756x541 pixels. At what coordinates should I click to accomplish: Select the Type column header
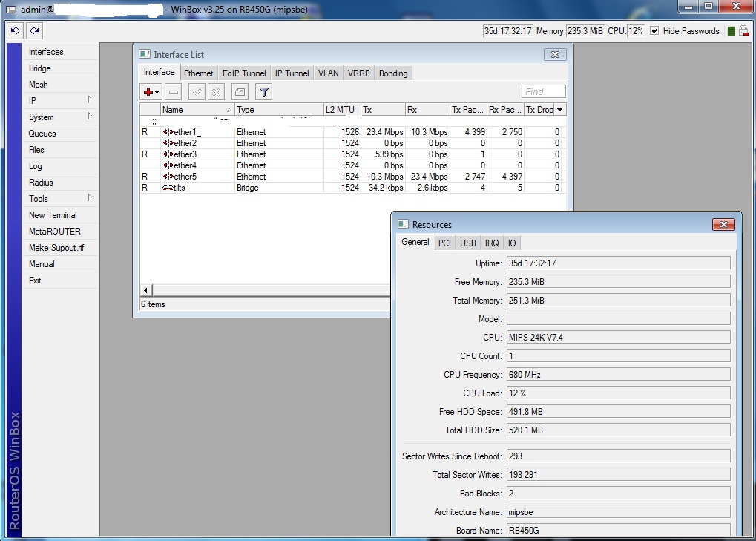tap(279, 109)
